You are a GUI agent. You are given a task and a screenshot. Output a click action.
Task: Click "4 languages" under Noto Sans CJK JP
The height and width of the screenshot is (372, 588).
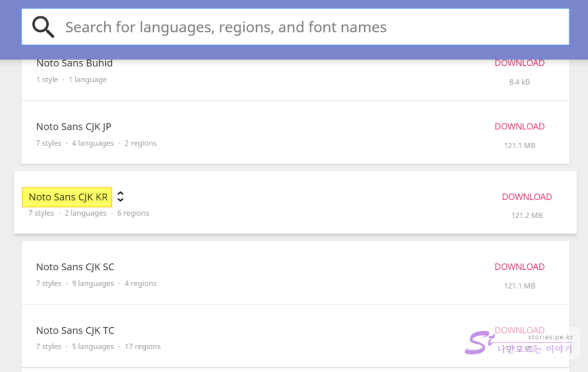pos(93,143)
